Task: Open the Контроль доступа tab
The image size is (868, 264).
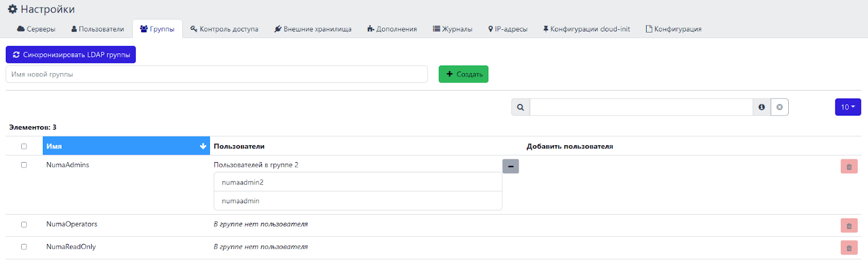Action: (x=224, y=29)
